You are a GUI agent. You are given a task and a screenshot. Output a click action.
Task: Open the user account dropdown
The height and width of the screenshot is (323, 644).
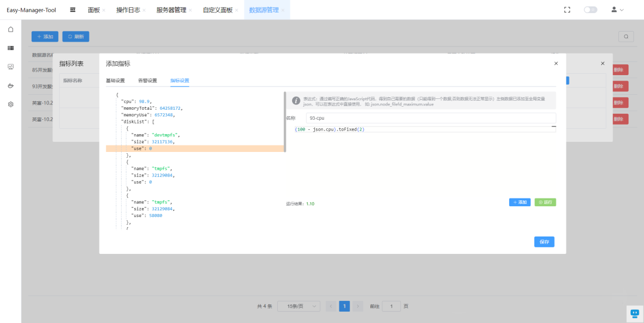pos(617,10)
